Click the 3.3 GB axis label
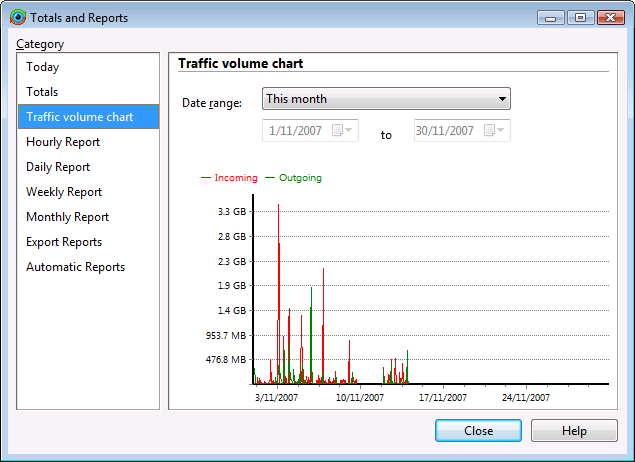 232,211
